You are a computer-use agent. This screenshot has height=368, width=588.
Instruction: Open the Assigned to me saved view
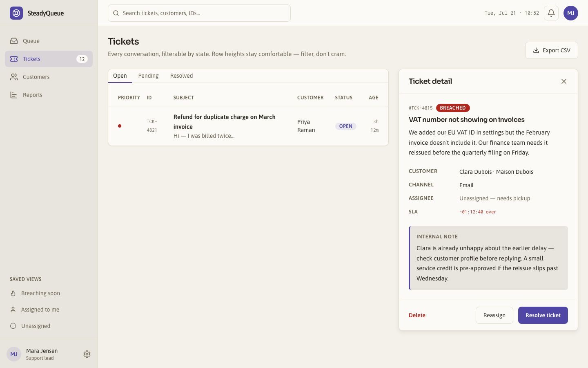[49, 310]
